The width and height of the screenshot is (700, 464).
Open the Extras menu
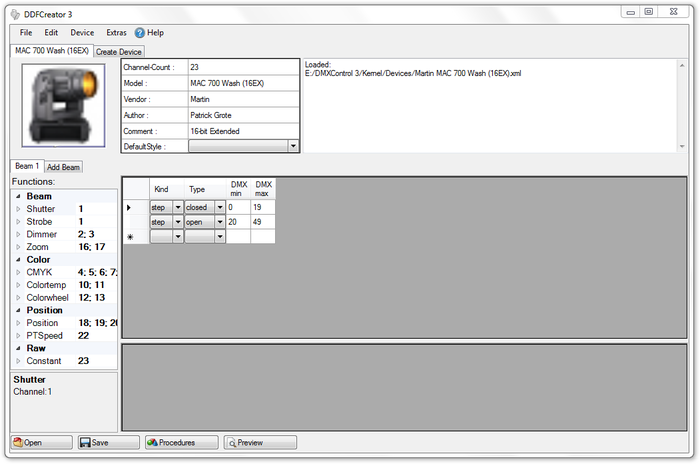pyautogui.click(x=116, y=33)
